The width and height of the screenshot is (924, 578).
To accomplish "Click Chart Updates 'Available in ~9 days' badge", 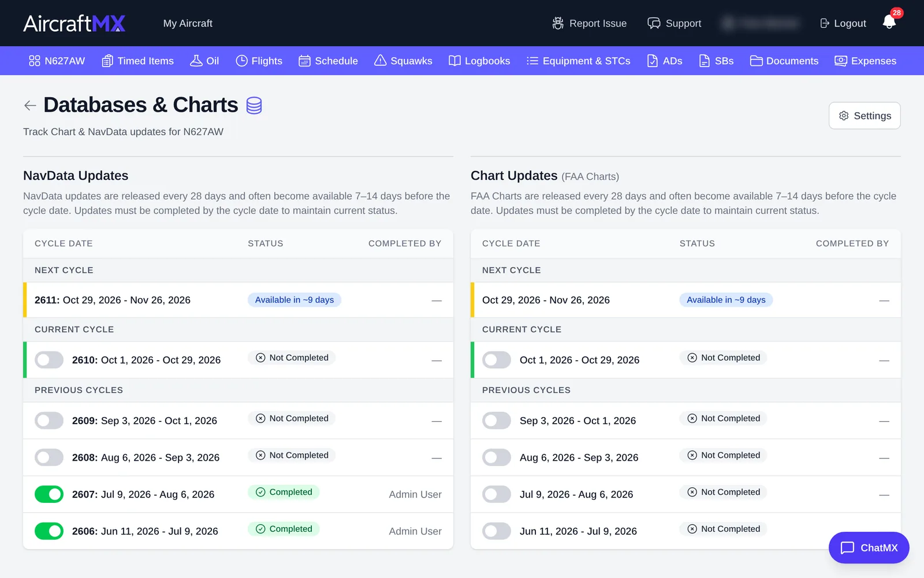I will click(x=726, y=300).
